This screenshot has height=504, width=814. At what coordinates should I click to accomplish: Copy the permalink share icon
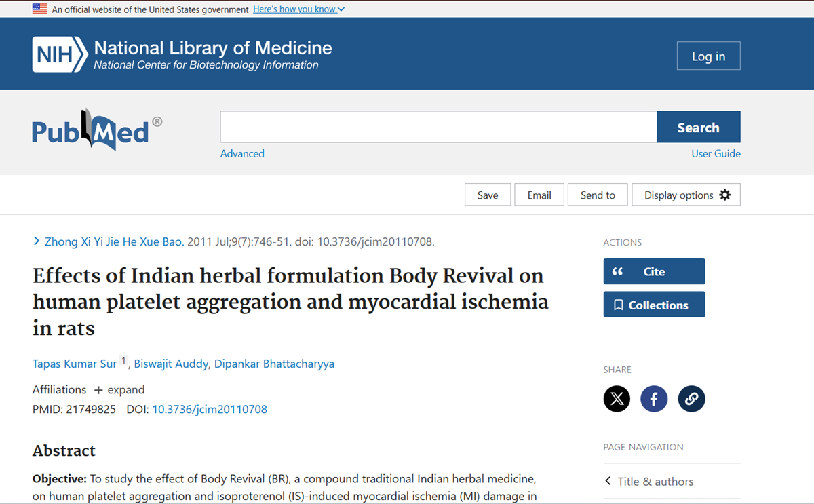point(691,399)
